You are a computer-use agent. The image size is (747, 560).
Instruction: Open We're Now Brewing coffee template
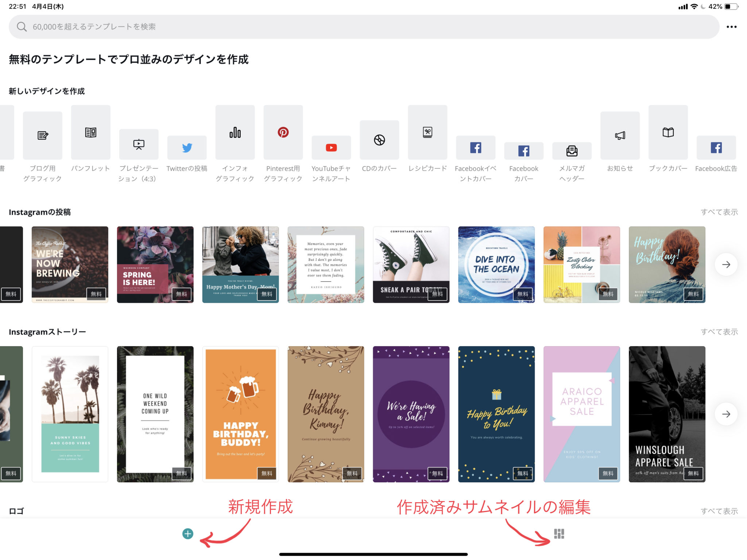click(70, 264)
